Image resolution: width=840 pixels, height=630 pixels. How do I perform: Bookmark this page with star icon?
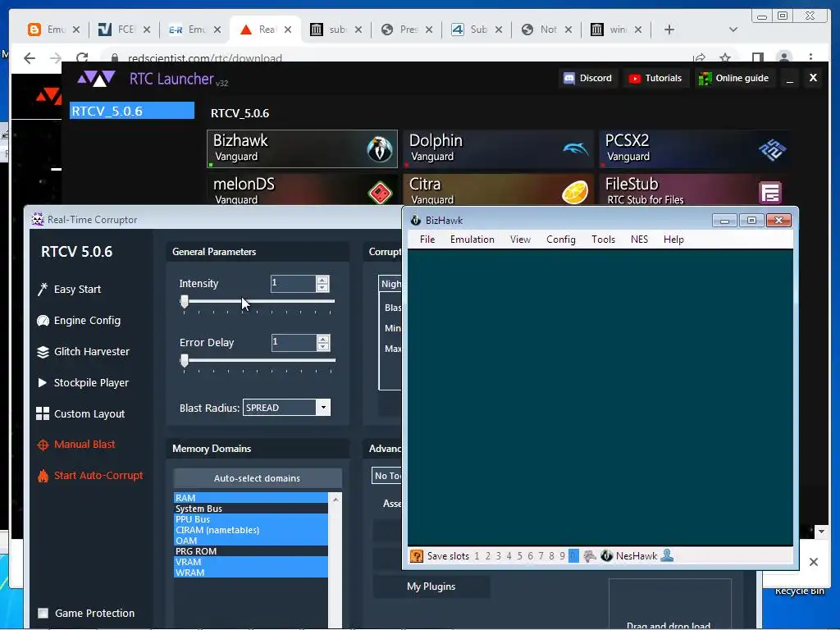[x=725, y=58]
